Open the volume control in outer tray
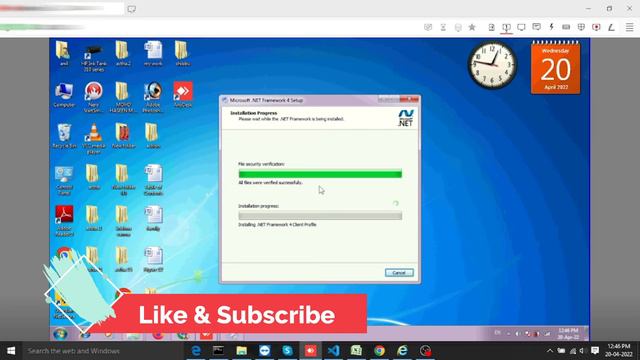Viewport: 640px width, 360px height. click(x=583, y=351)
